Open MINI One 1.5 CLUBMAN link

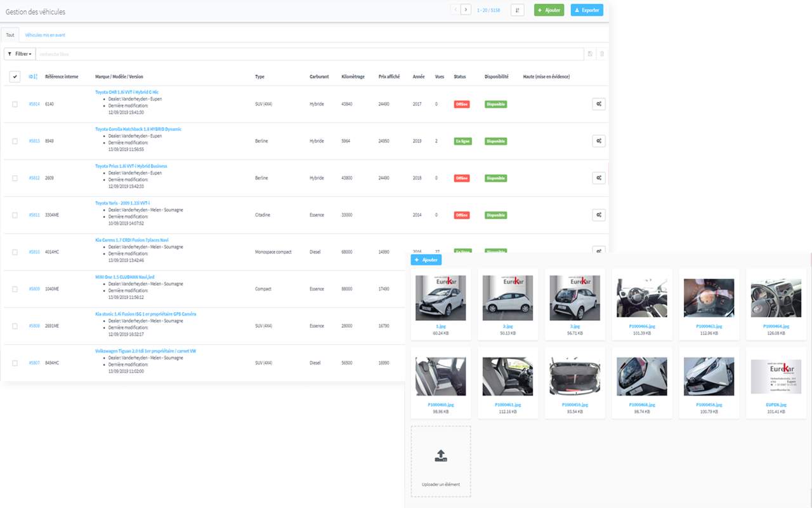[x=124, y=277]
